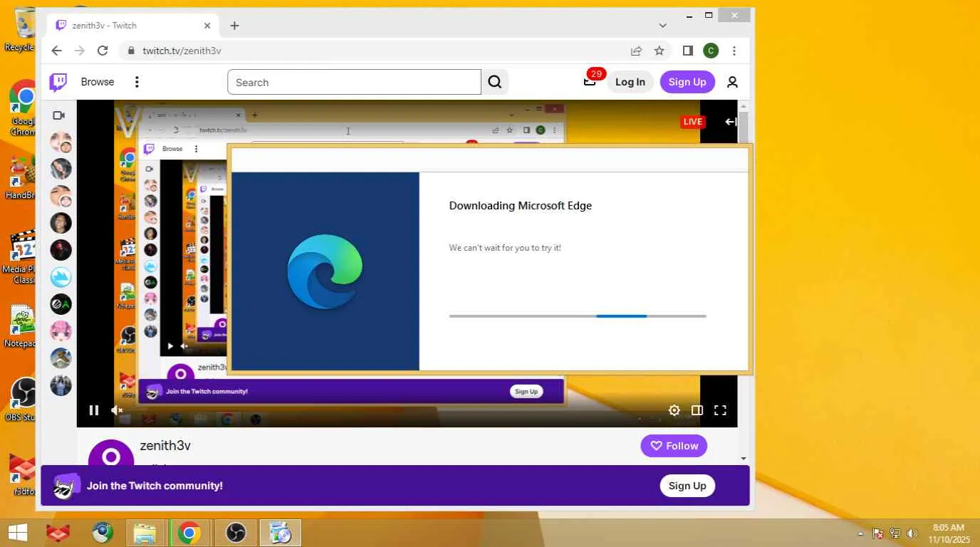Go back in Chrome
980x547 pixels.
(x=57, y=51)
